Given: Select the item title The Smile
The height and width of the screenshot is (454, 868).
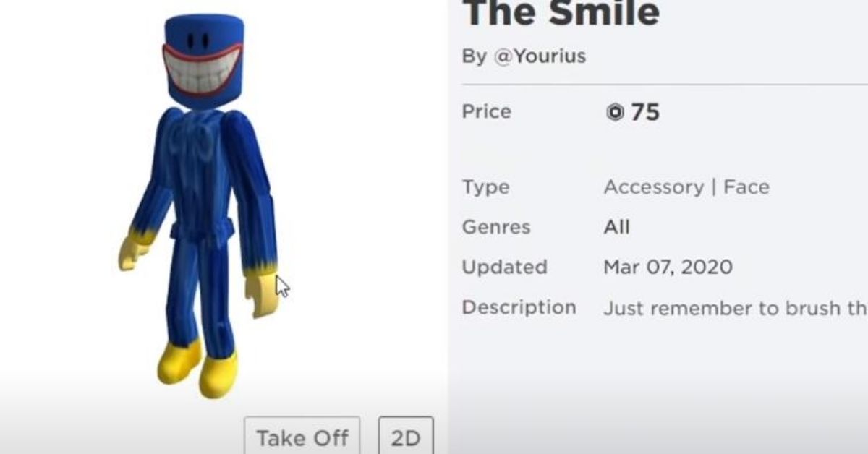Looking at the screenshot, I should click(561, 13).
